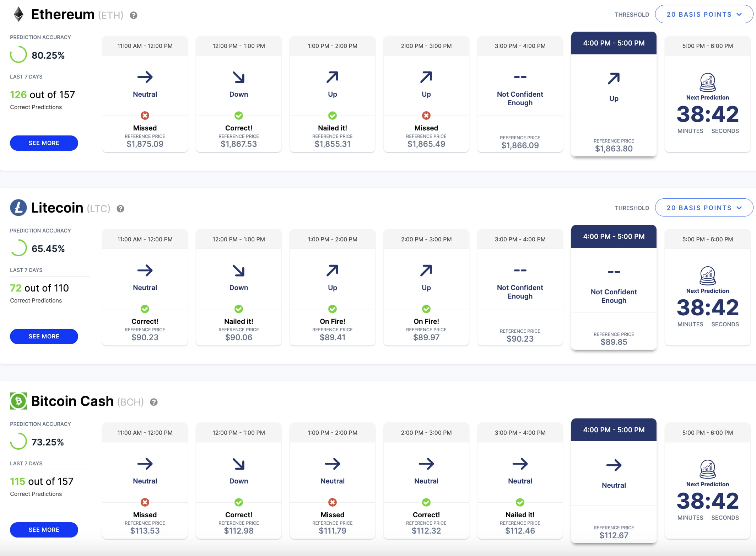Click Bitcoin Cash's Next Prediction crystal ball icon
This screenshot has width=756, height=556.
(x=708, y=469)
